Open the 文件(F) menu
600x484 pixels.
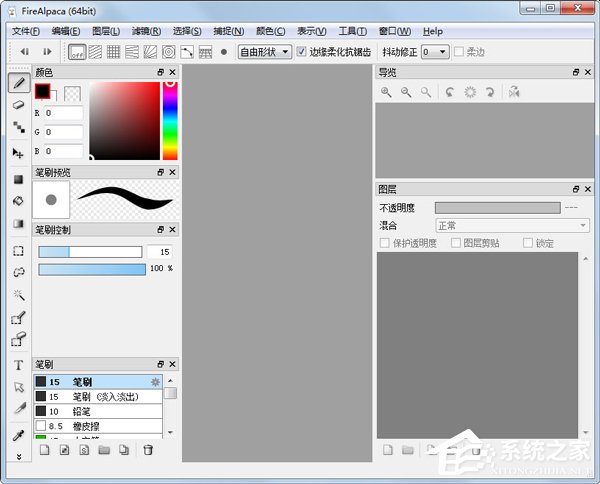[25, 31]
